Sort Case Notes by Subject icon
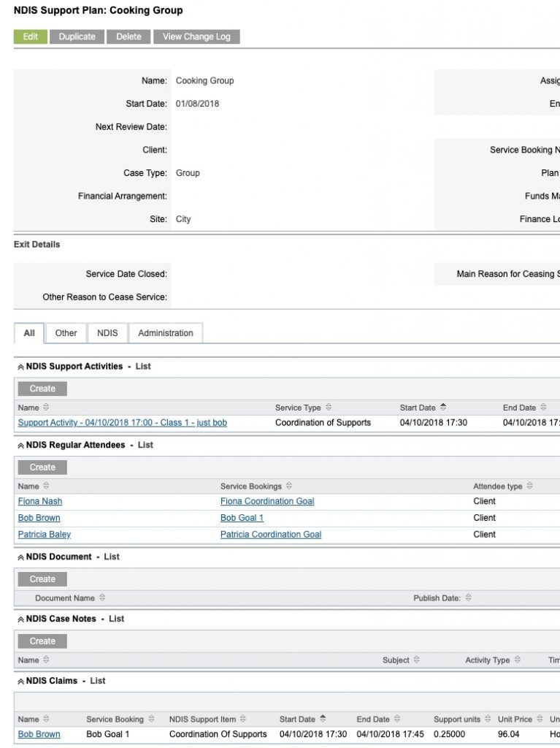Image resolution: width=560 pixels, height=748 pixels. tap(416, 660)
